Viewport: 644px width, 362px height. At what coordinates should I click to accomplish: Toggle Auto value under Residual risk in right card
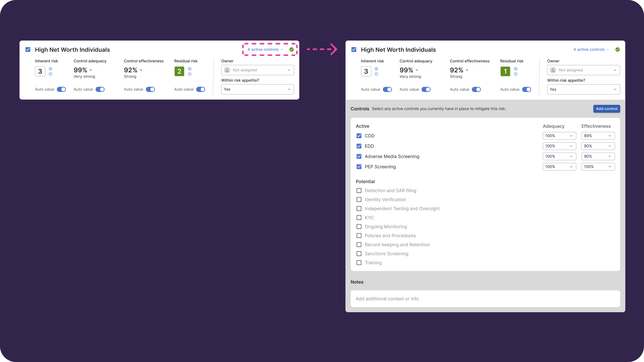[527, 89]
